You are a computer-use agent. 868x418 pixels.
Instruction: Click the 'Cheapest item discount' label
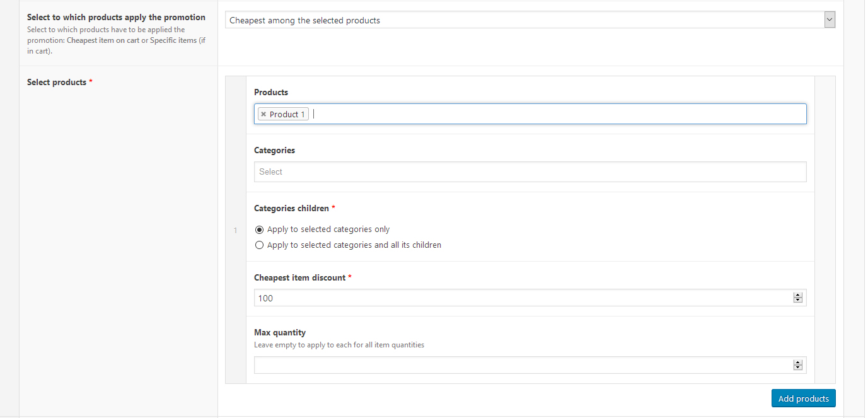click(299, 278)
